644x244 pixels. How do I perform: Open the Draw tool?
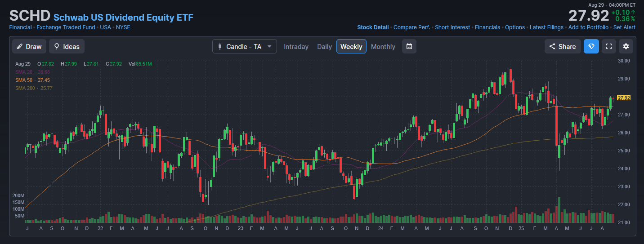coord(29,46)
